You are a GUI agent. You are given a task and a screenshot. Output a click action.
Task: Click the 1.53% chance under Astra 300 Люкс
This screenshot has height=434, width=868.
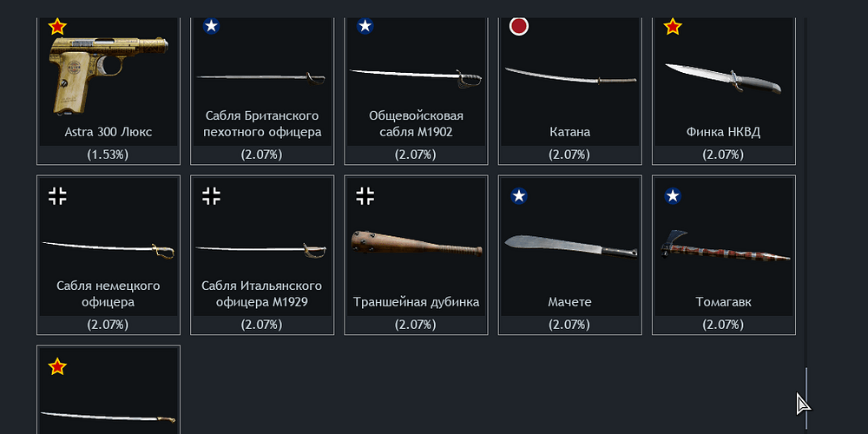[108, 155]
